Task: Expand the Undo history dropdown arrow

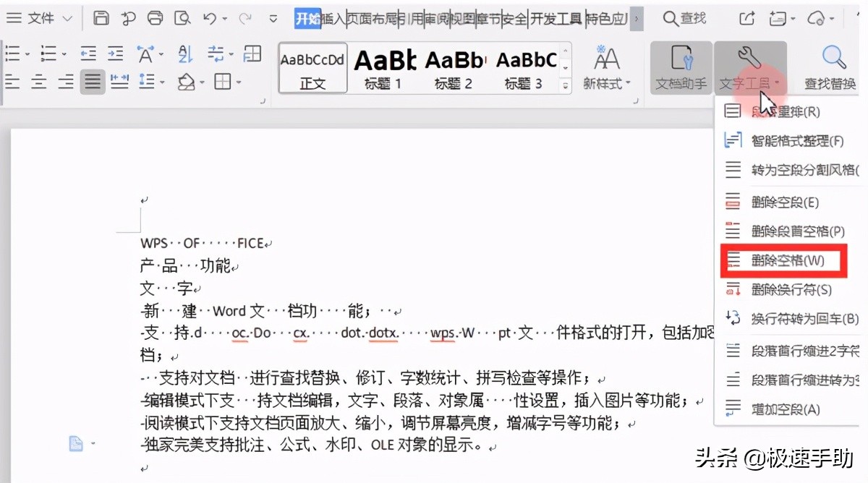Action: coord(225,19)
